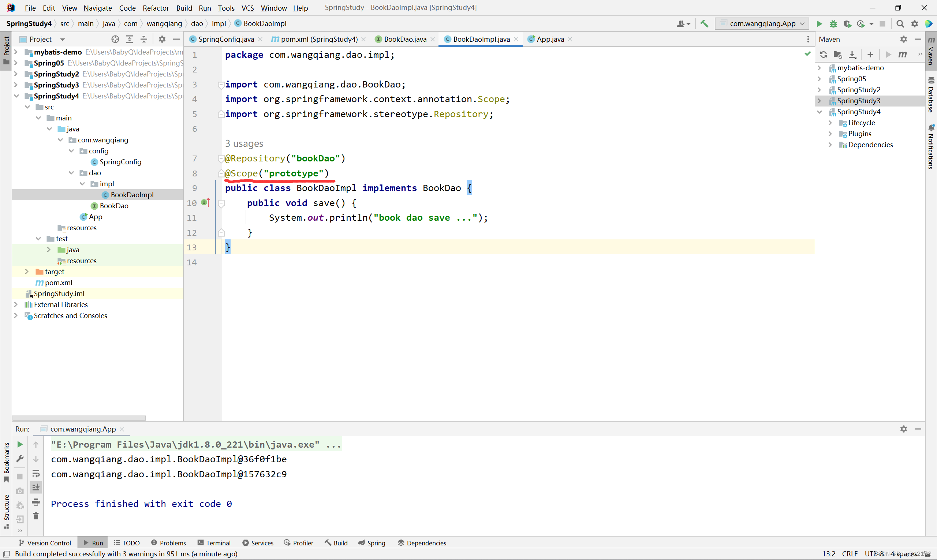Open Maven panel settings gear
937x560 pixels.
[903, 39]
